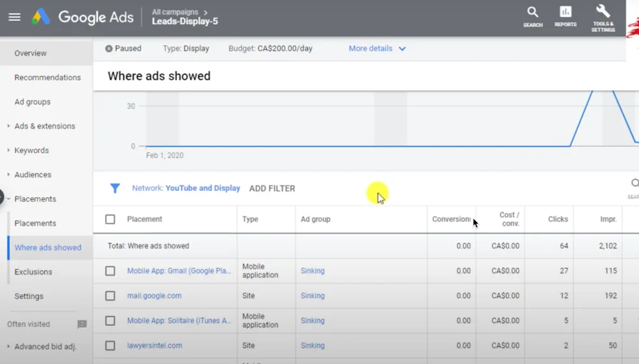Sort by the Clicks column header

coord(558,219)
